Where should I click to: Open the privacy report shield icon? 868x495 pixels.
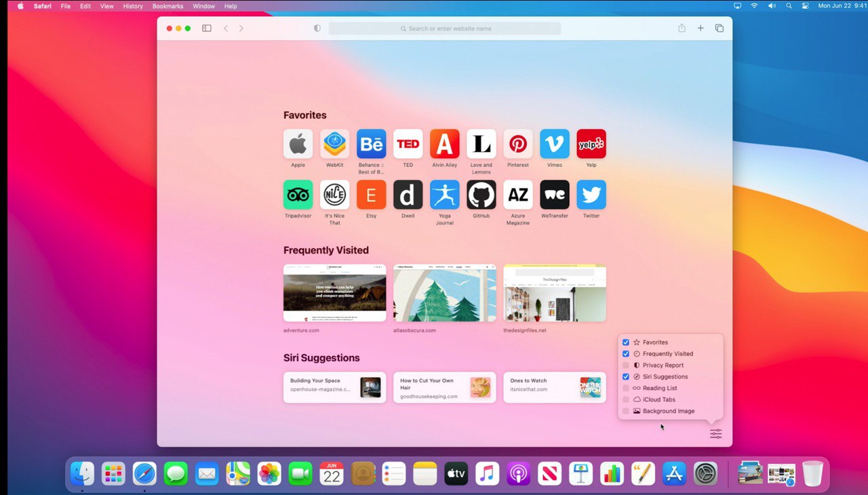(317, 28)
